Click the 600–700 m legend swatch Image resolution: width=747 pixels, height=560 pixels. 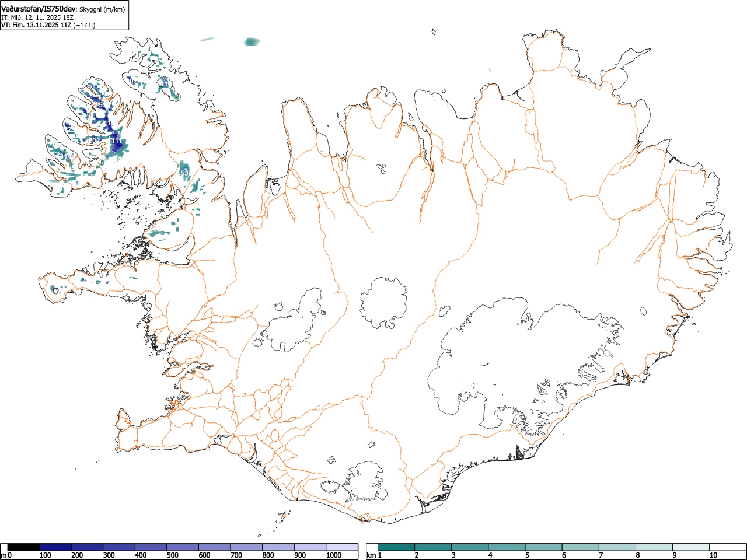215,547
